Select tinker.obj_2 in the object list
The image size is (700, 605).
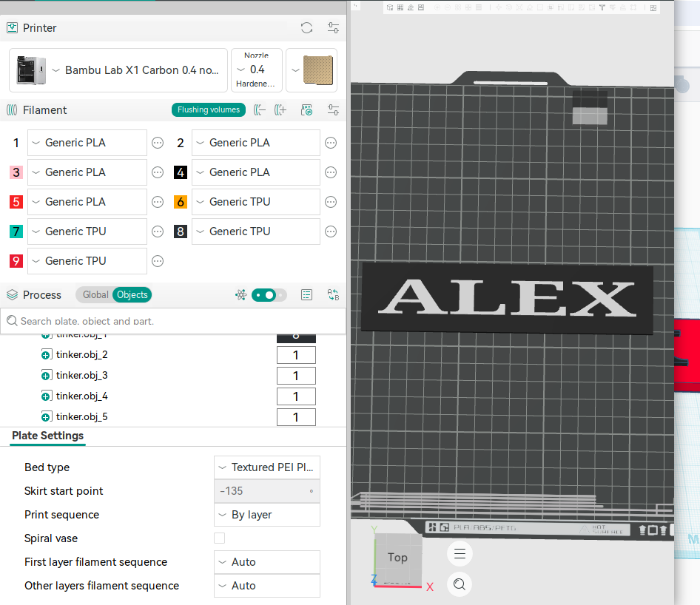coord(81,355)
